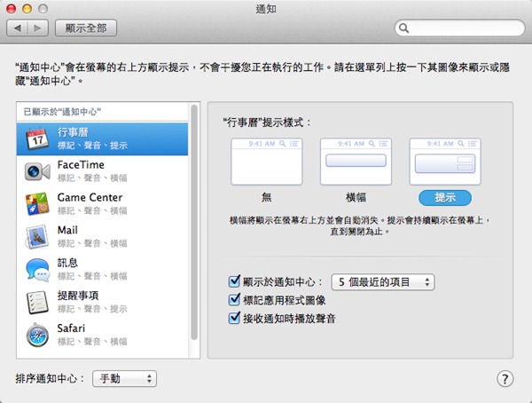Click the Game Center icon

[x=37, y=204]
